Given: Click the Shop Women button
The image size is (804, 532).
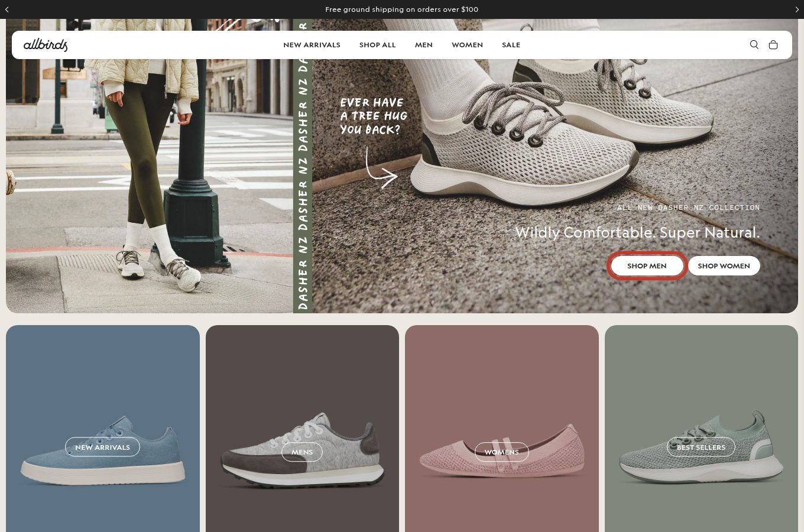Looking at the screenshot, I should tap(724, 266).
